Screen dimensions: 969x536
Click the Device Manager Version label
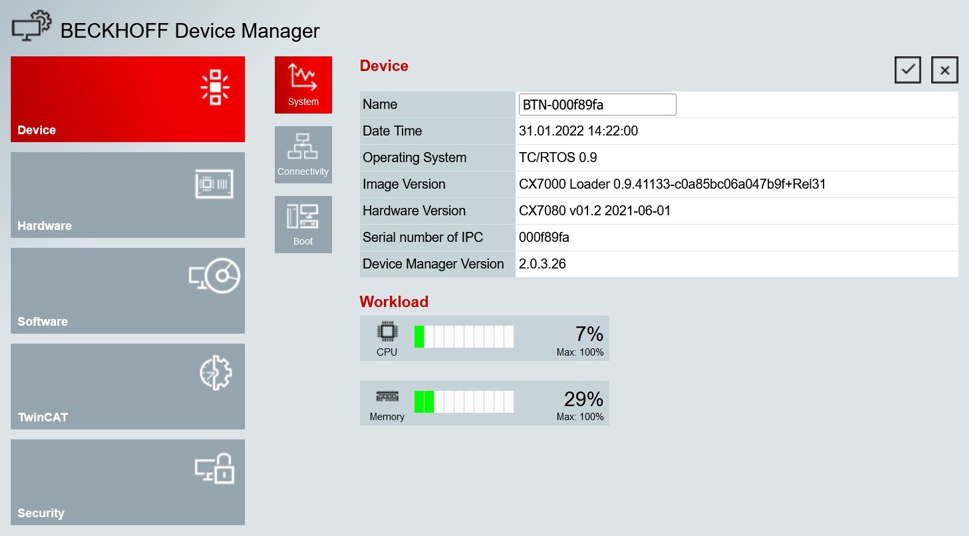[x=433, y=264]
